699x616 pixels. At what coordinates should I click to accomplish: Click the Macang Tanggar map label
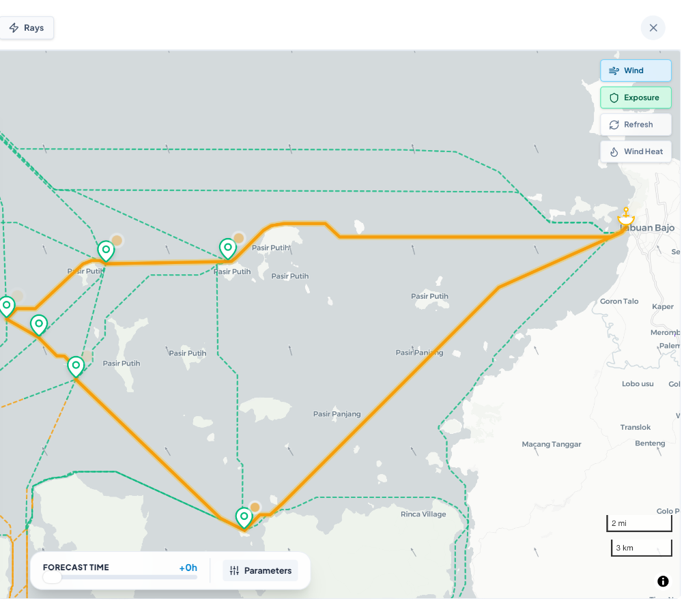point(552,444)
